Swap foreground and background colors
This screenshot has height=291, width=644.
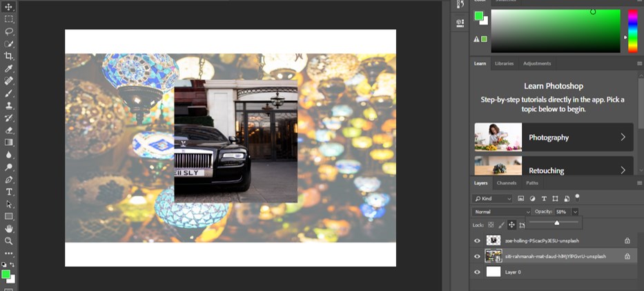tap(12, 264)
